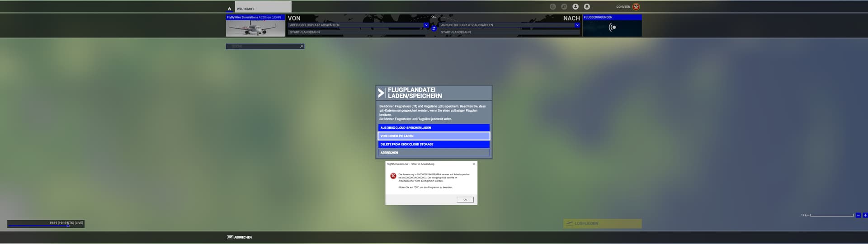Open the first grey circular top-bar icon
The image size is (868, 244).
click(552, 7)
